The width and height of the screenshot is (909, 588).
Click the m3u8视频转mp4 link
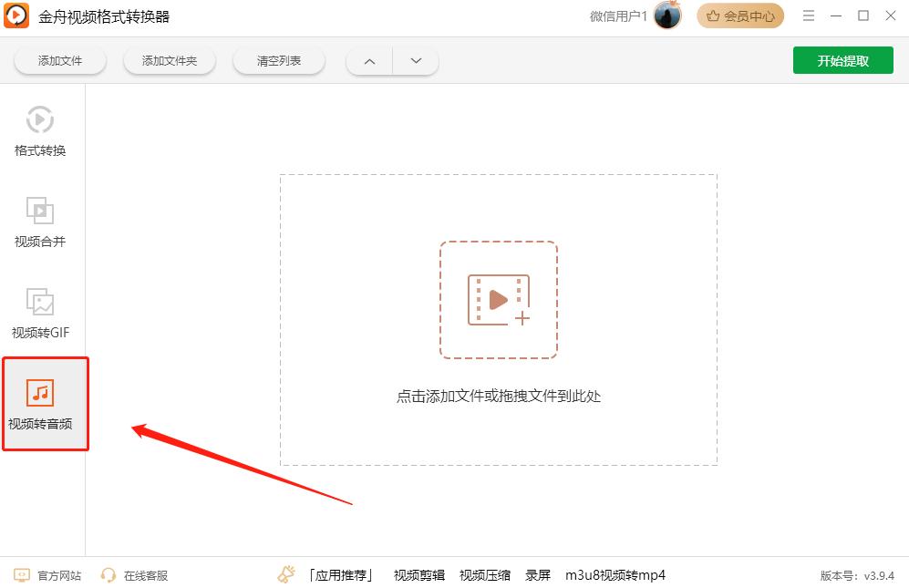pos(614,575)
